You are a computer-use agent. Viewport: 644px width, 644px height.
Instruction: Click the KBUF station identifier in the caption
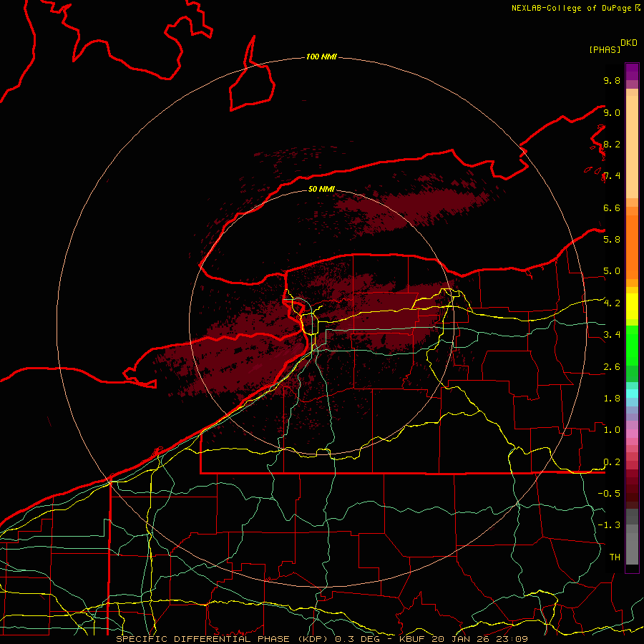click(x=411, y=639)
